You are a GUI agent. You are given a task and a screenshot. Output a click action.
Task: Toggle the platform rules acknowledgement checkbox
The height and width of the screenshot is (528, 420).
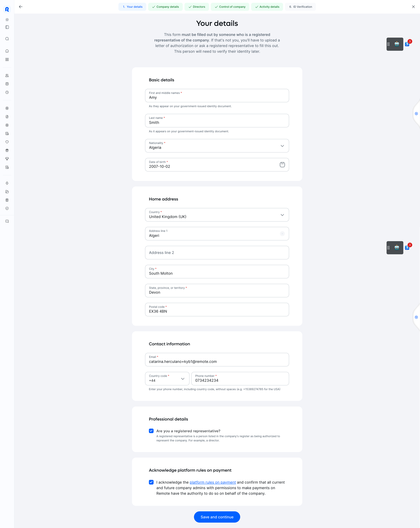click(x=151, y=482)
